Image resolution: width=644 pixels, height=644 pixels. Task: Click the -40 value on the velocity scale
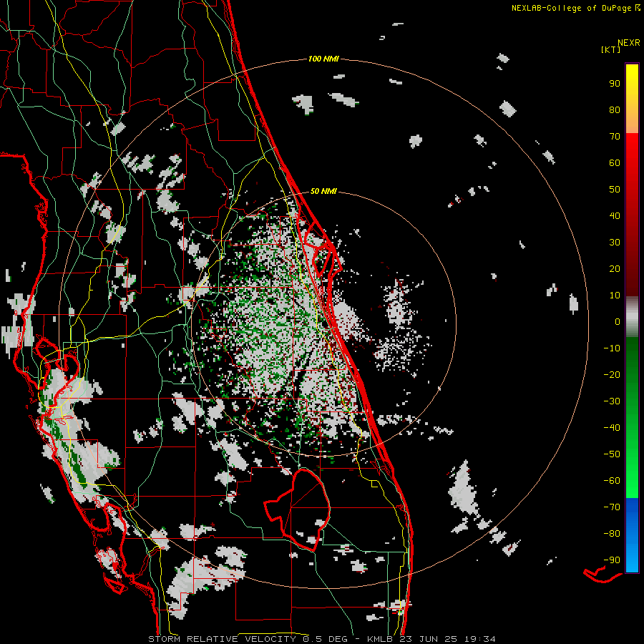click(612, 428)
